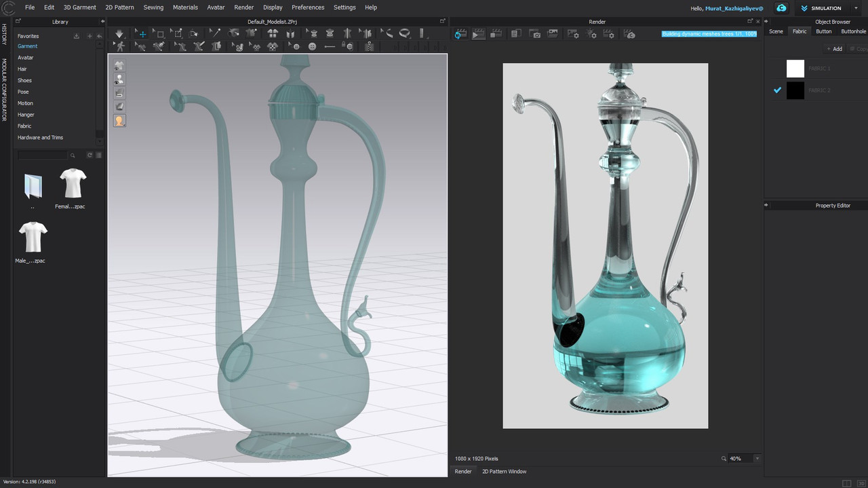Click the cloud icon next to username

coord(781,8)
